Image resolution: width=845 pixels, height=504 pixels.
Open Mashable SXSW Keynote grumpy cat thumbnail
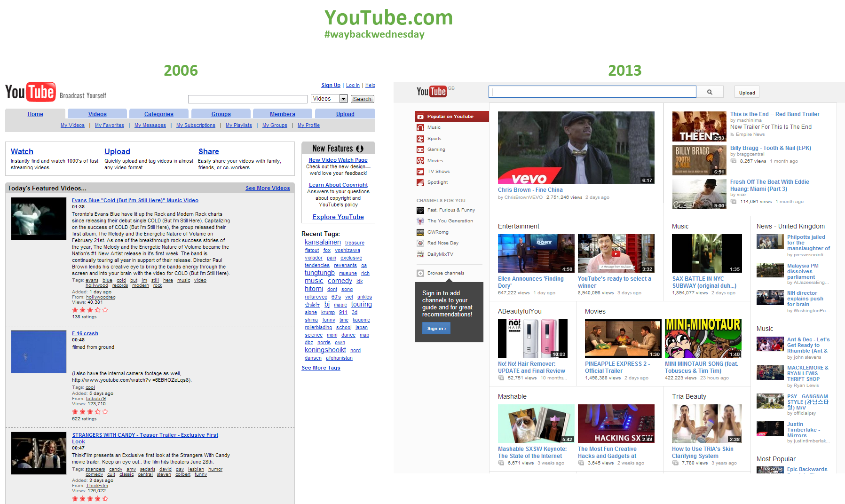coord(536,424)
